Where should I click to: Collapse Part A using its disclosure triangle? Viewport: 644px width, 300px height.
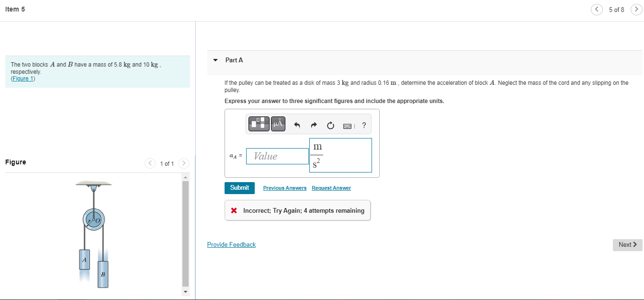(x=215, y=60)
